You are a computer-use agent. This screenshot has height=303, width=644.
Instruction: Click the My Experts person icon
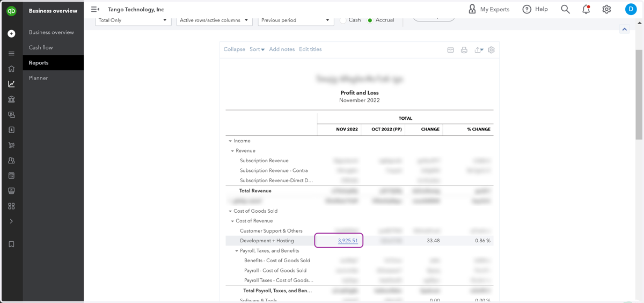472,9
